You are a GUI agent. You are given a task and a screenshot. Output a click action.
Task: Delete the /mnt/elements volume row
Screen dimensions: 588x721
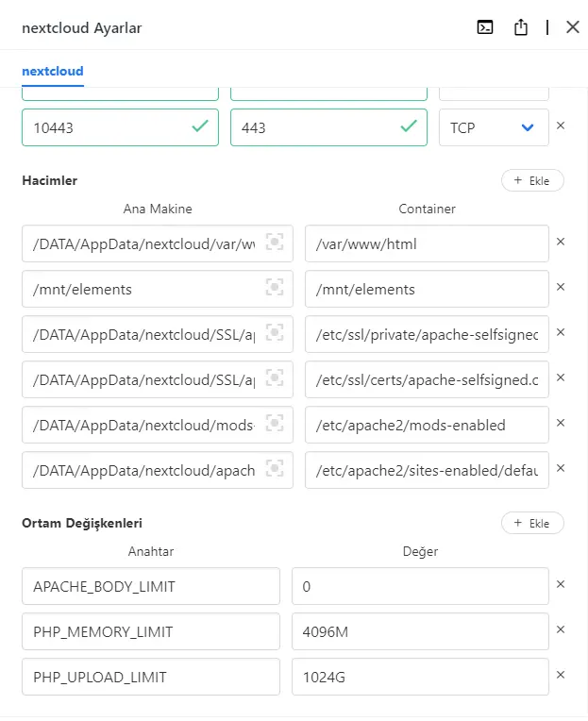(561, 287)
